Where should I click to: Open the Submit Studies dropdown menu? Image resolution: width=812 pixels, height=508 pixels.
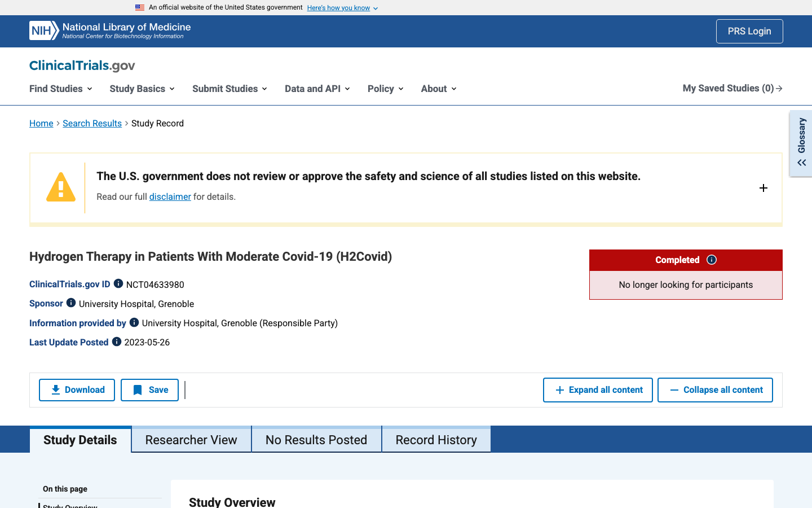[x=230, y=89]
